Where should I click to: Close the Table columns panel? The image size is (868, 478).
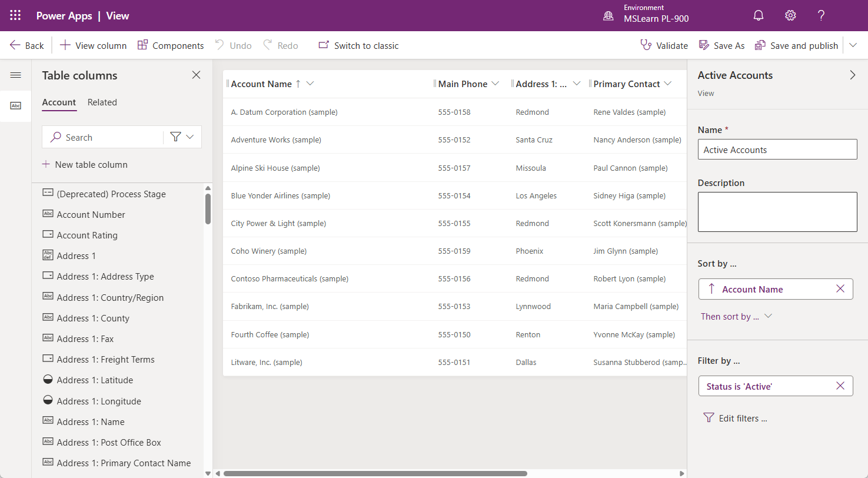[197, 75]
